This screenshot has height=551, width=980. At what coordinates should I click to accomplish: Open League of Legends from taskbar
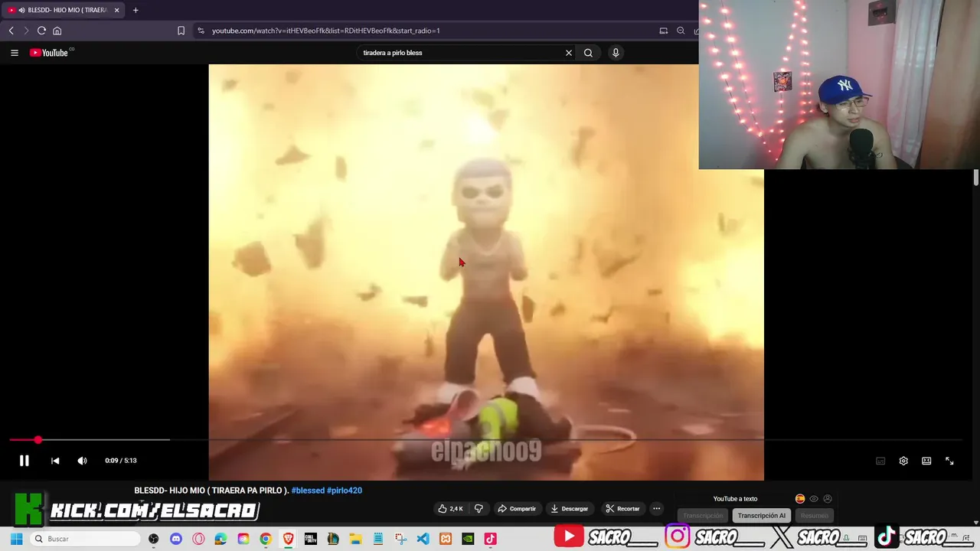click(x=333, y=539)
